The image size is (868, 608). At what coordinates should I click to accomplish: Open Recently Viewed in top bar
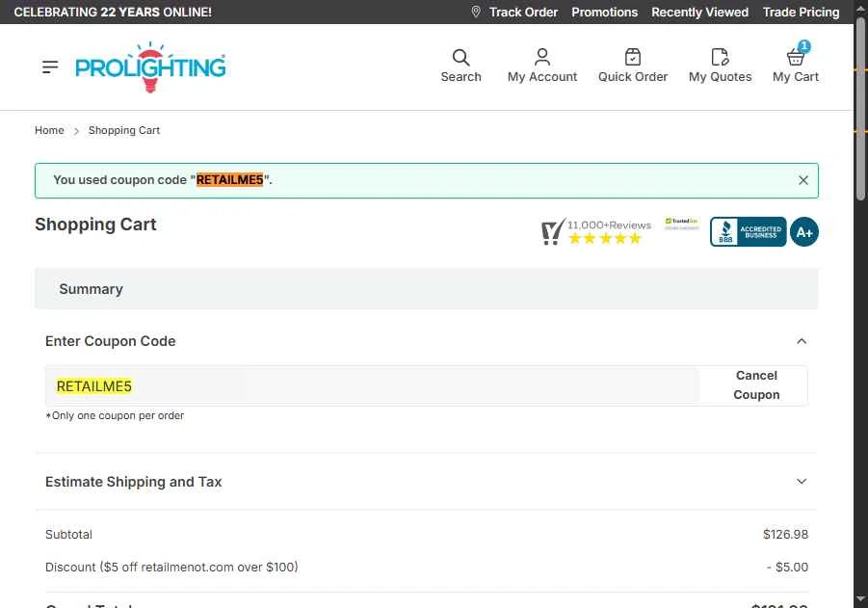(x=699, y=13)
